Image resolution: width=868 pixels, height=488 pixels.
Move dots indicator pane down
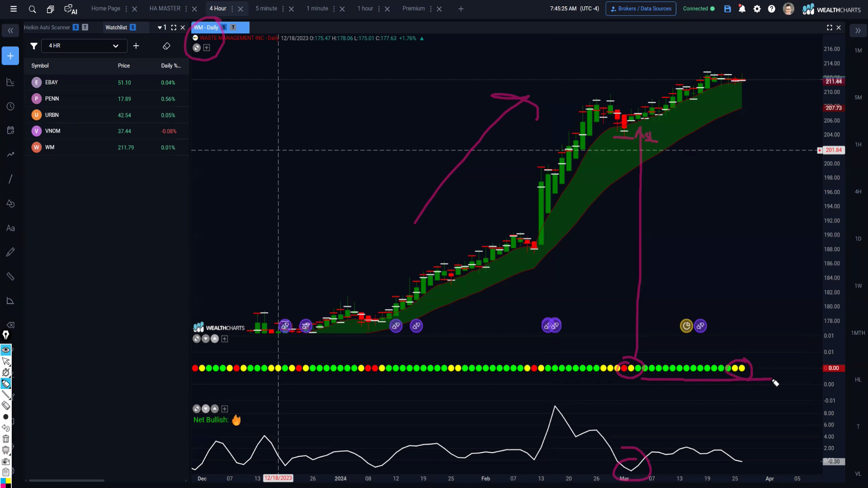(206, 339)
